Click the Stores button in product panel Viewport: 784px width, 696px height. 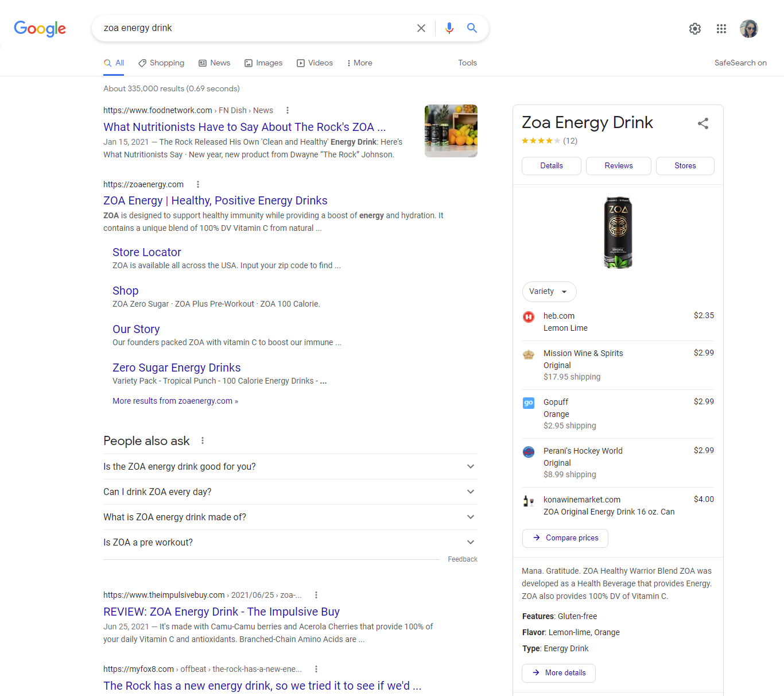pos(685,165)
